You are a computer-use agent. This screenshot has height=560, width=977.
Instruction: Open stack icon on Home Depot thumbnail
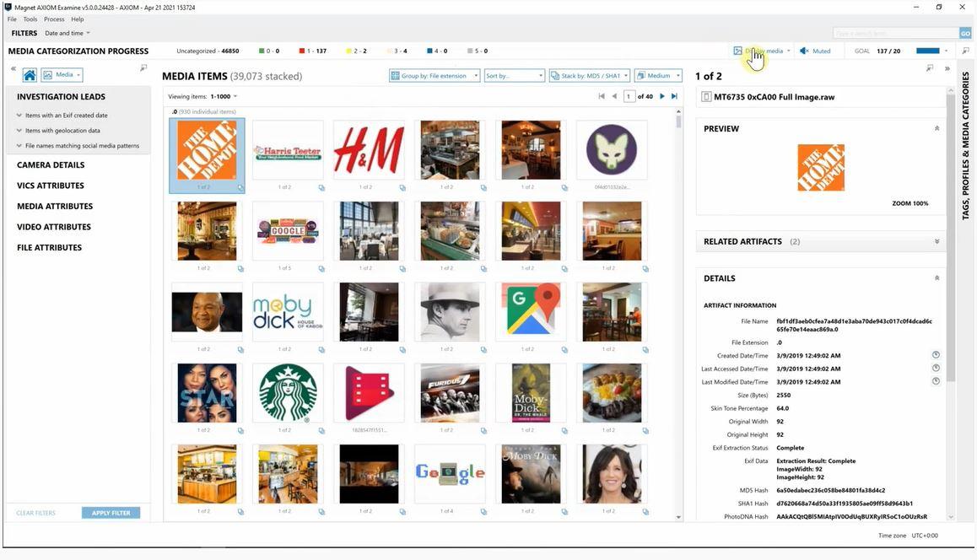[x=240, y=187]
